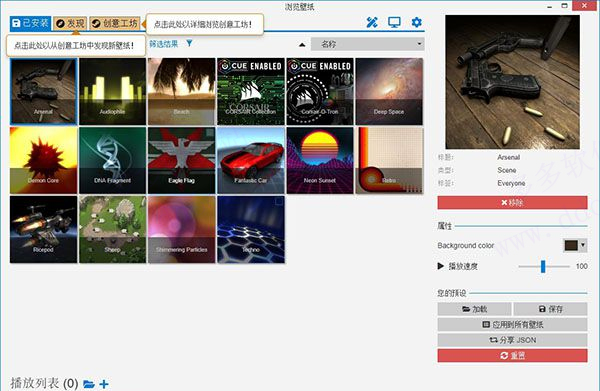Click the 应用到所有壁纸 button
This screenshot has width=600, height=391.
pyautogui.click(x=512, y=324)
